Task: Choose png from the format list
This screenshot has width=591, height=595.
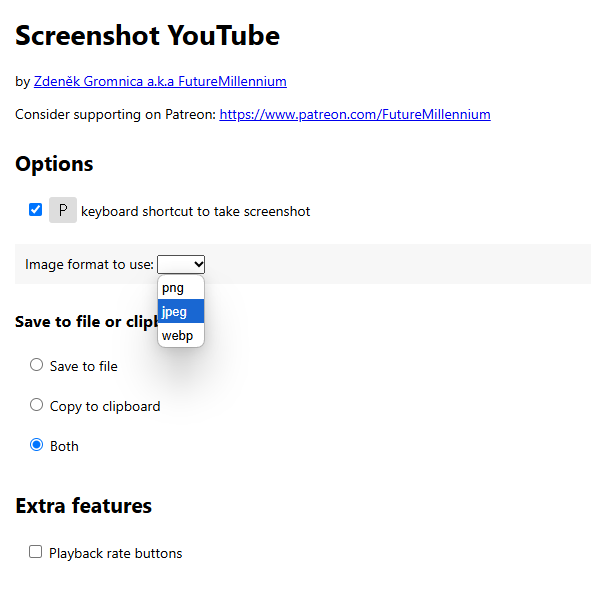Action: [x=181, y=288]
